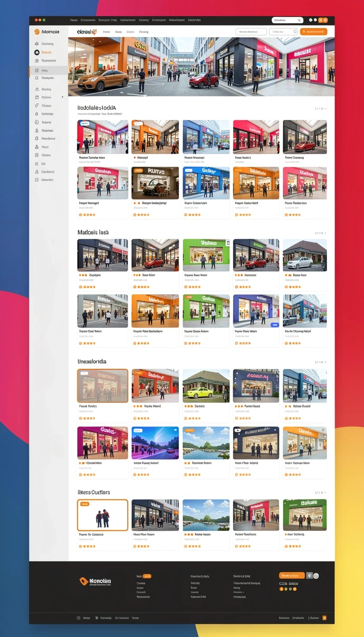The height and width of the screenshot is (637, 364).
Task: Go to next page of last listing section
Action: (325, 493)
